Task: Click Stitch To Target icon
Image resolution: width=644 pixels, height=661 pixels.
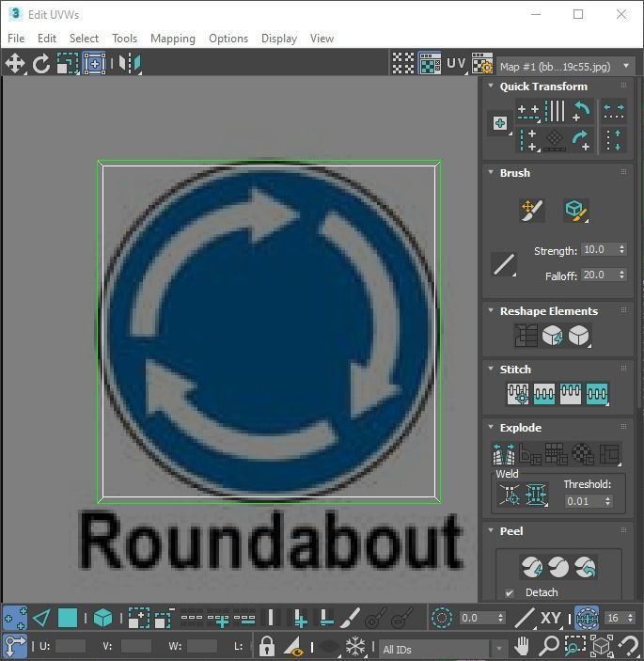Action: tap(518, 394)
